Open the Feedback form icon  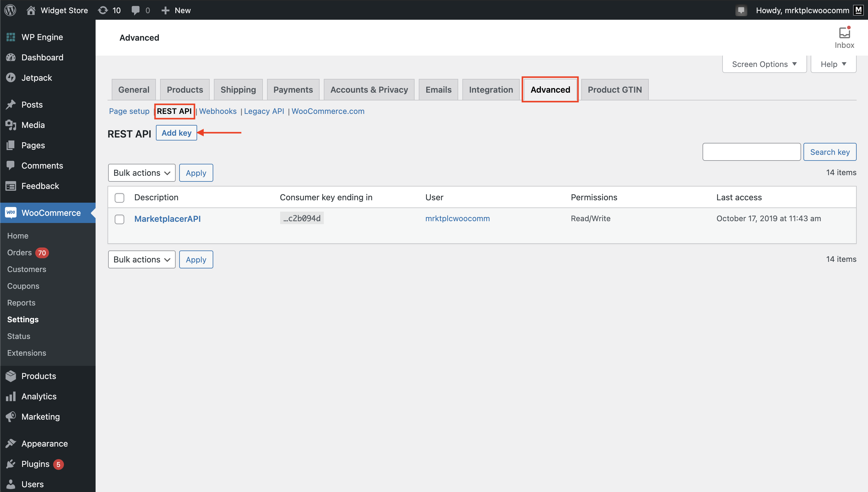coord(11,186)
